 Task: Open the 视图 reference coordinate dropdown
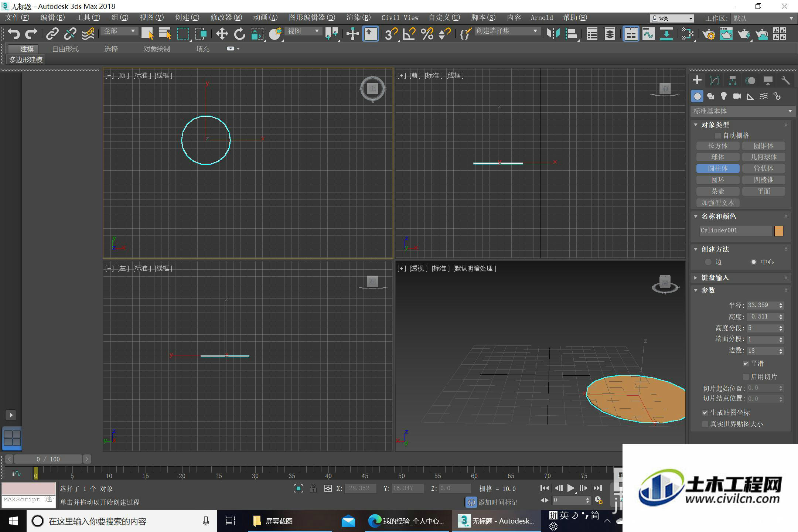pos(303,31)
